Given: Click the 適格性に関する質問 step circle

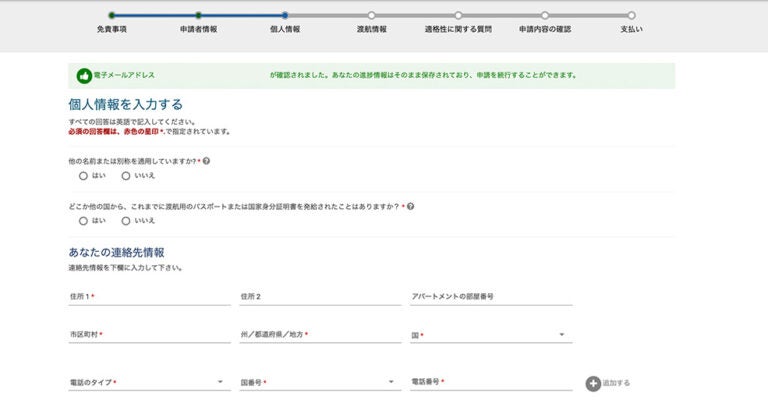Looking at the screenshot, I should coord(458,15).
